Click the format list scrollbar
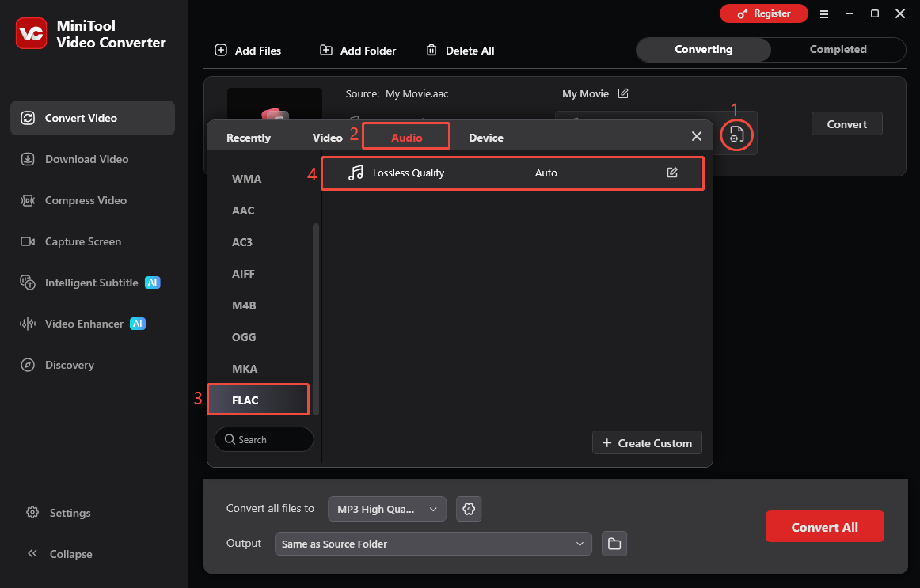This screenshot has width=920, height=588. tap(316, 319)
